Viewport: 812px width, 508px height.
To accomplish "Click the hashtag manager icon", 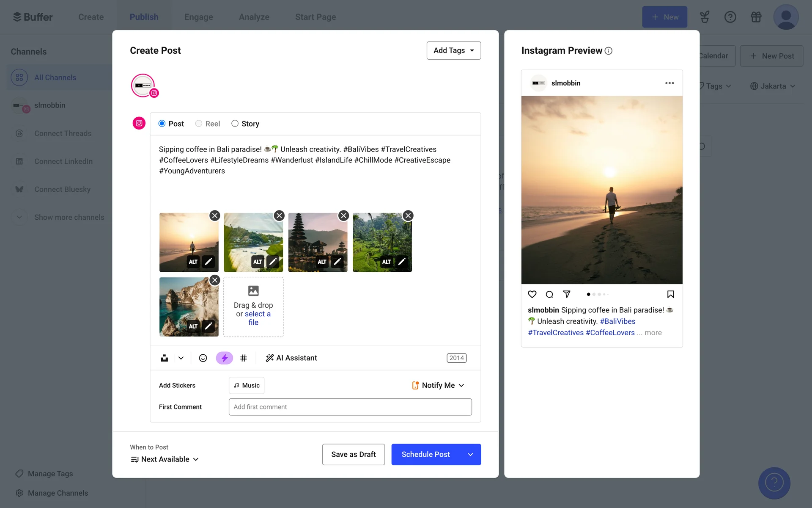I will (244, 358).
